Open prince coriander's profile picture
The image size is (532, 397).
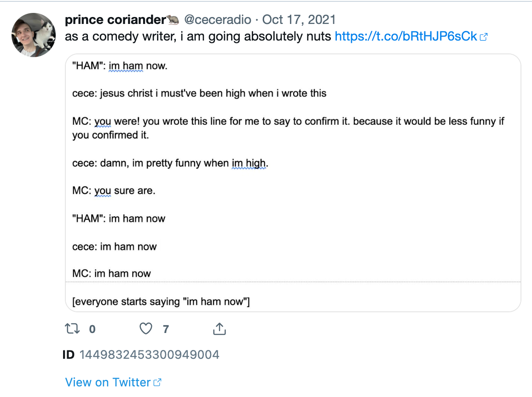coord(34,35)
